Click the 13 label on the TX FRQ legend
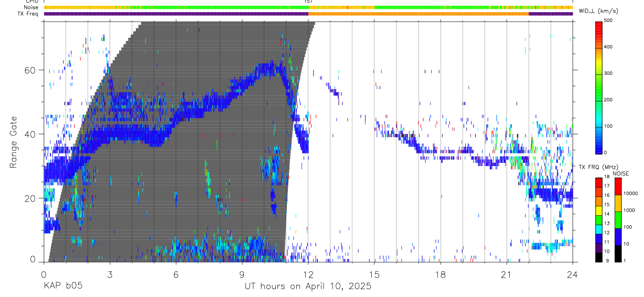This screenshot has height=297, width=644. click(x=607, y=223)
